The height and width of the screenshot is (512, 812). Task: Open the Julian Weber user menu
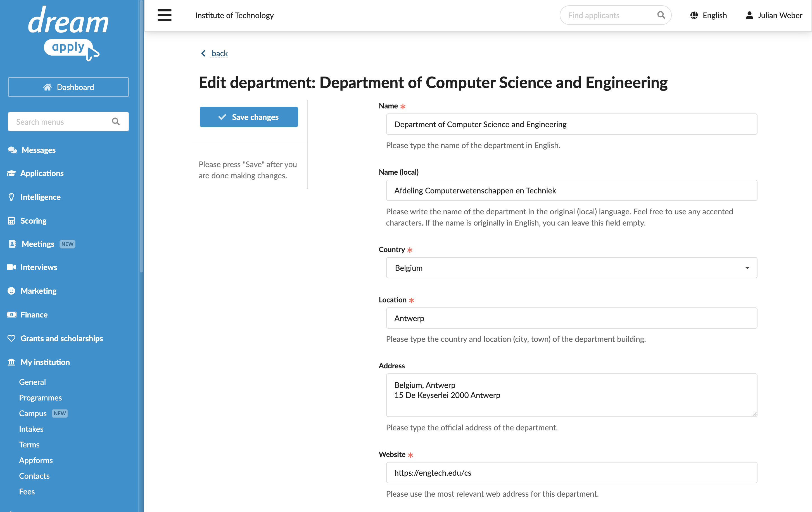[774, 15]
